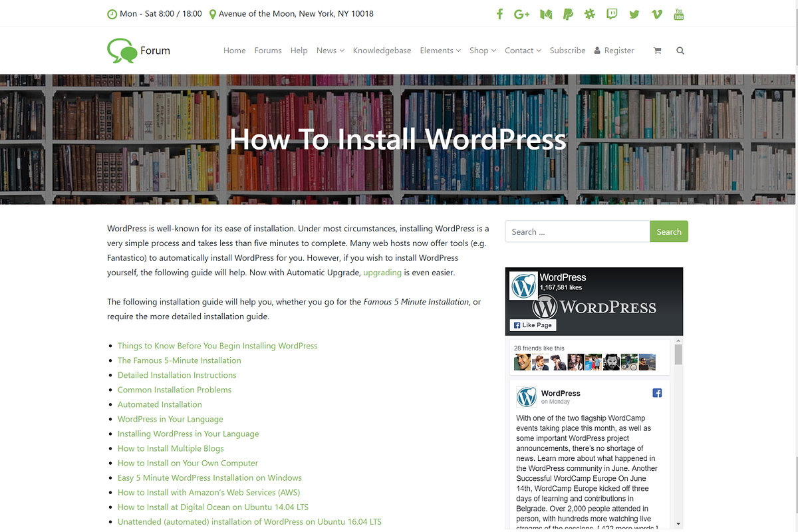Click the shopping cart icon
798x532 pixels.
[657, 51]
